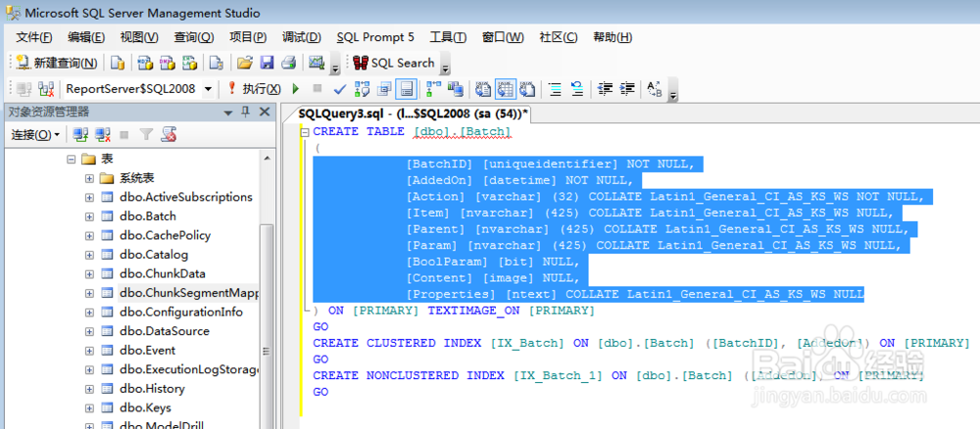Click the blue parse checkmark icon
This screenshot has width=980, height=429.
340,89
